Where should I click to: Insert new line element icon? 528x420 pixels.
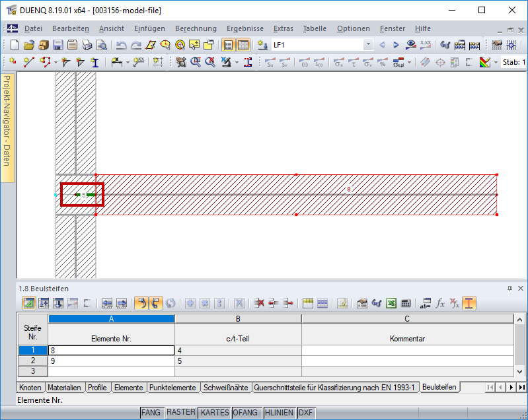[29, 62]
